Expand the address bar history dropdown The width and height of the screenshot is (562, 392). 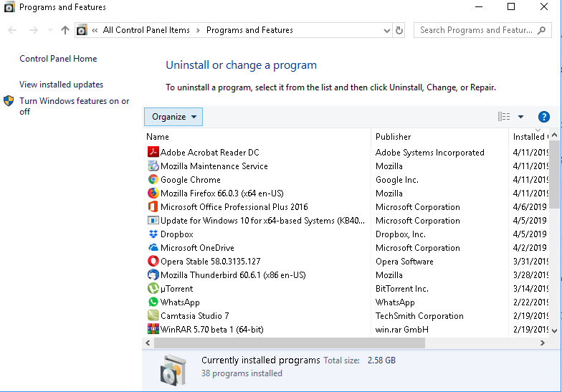(387, 30)
